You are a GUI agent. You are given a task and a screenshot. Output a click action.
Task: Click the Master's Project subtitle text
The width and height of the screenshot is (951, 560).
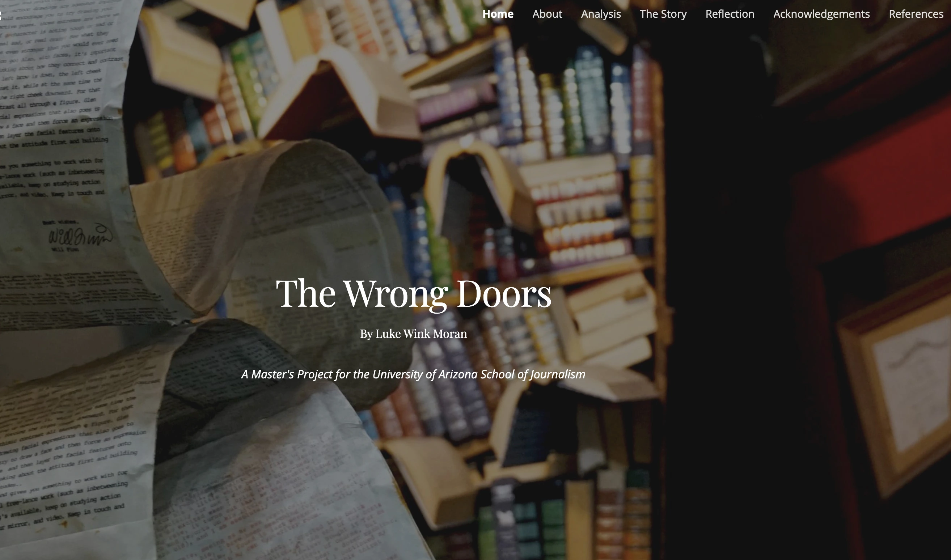click(414, 374)
